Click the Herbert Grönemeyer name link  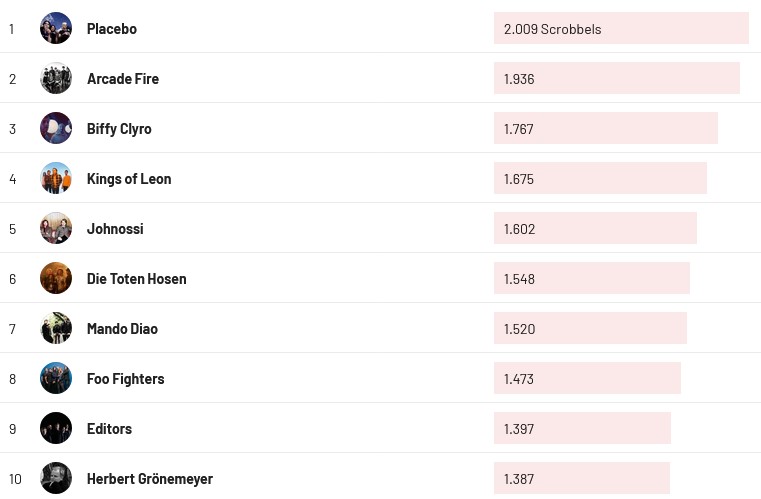point(150,479)
